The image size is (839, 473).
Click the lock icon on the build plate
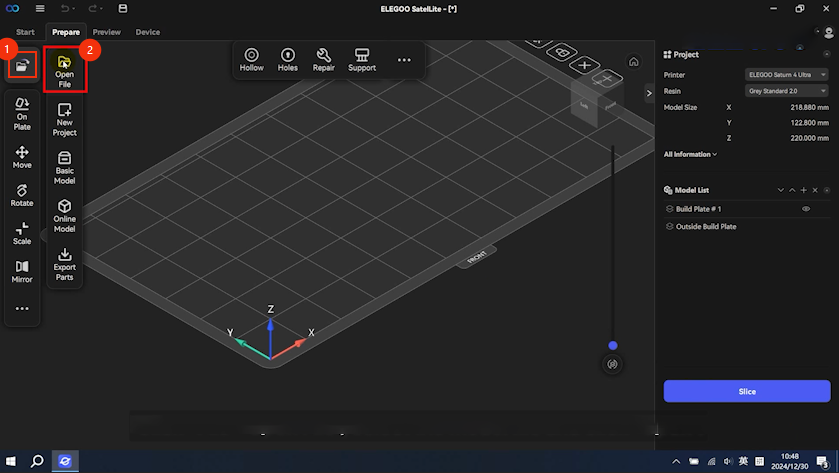click(562, 52)
